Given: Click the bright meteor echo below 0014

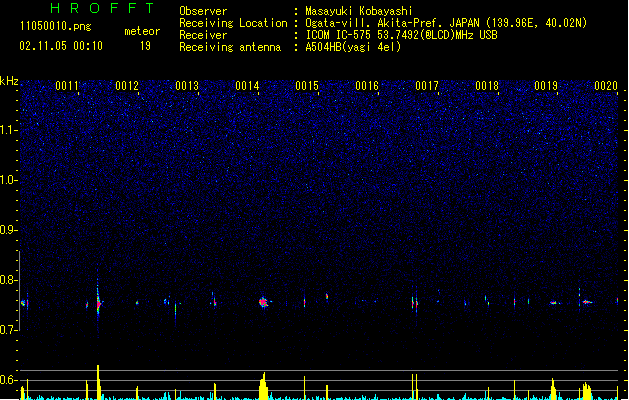Looking at the screenshot, I should point(264,302).
